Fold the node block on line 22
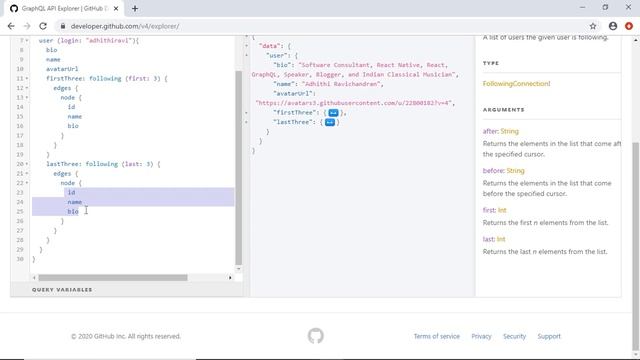The height and width of the screenshot is (360, 640). pos(27,183)
